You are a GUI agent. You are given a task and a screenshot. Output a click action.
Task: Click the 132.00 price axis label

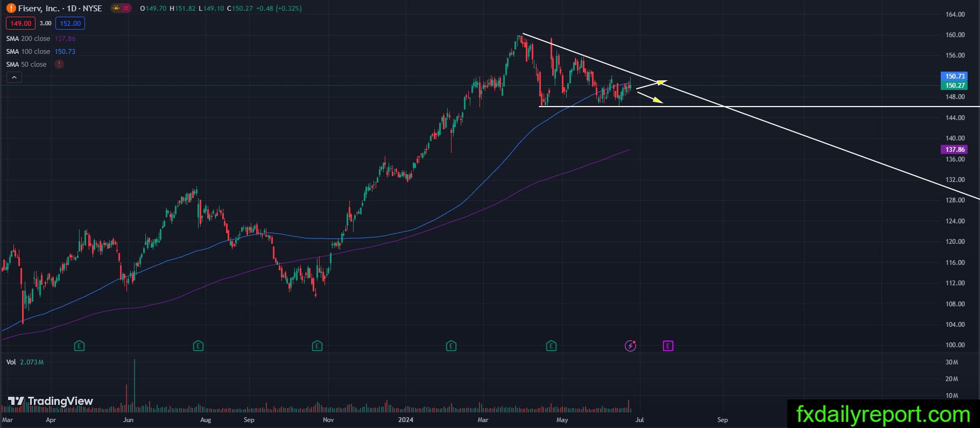pos(955,180)
